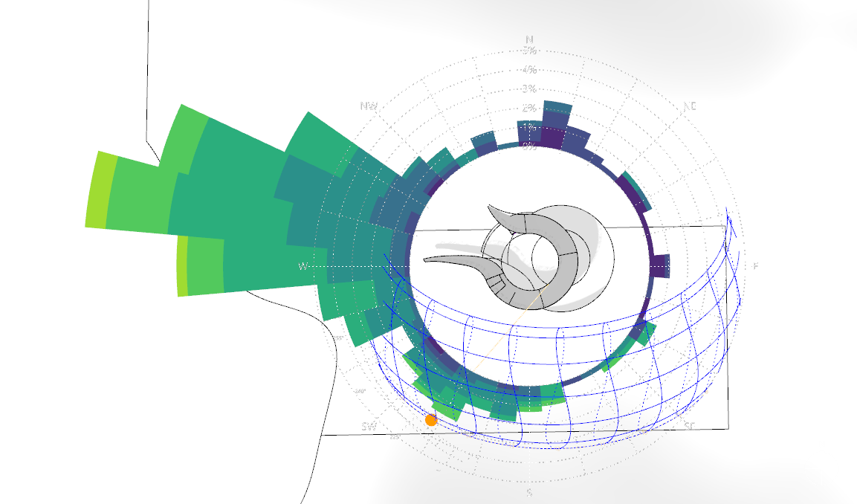Click the 5% ring label
This screenshot has height=504, width=857.
(x=529, y=51)
